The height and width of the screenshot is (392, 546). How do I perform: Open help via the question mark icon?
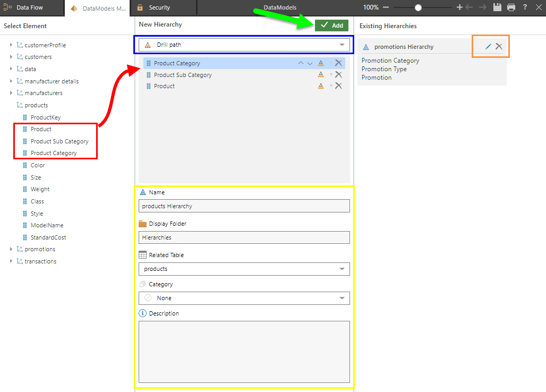525,7
